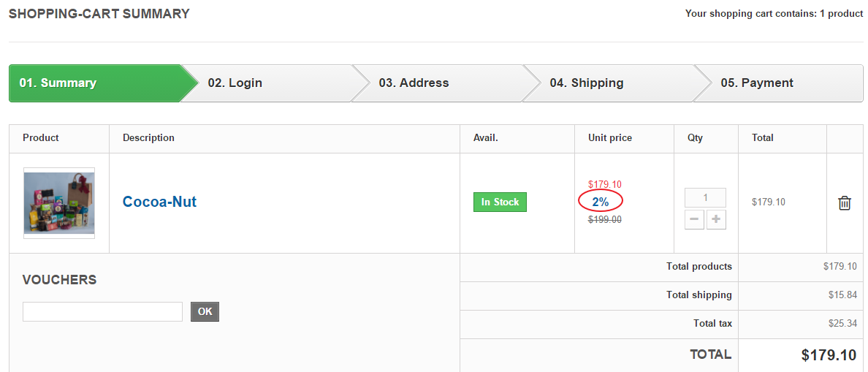Open the 02. Login step
Viewport: 868px width, 372px height.
[235, 83]
